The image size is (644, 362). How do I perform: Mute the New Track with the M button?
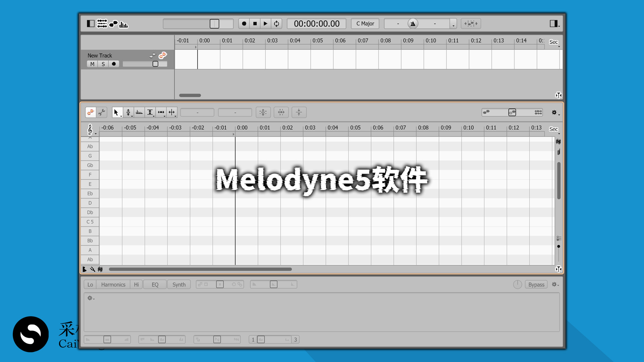92,64
